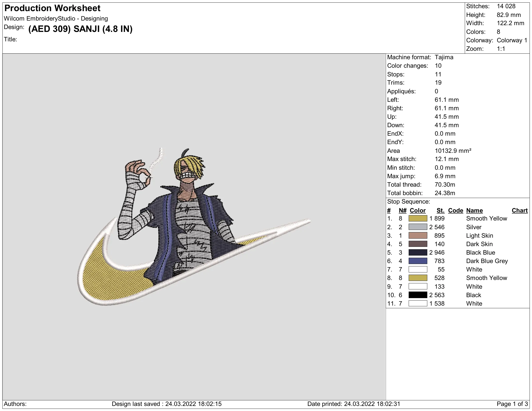Click the 'Chart' column header
This screenshot has height=411, width=532.
(520, 211)
